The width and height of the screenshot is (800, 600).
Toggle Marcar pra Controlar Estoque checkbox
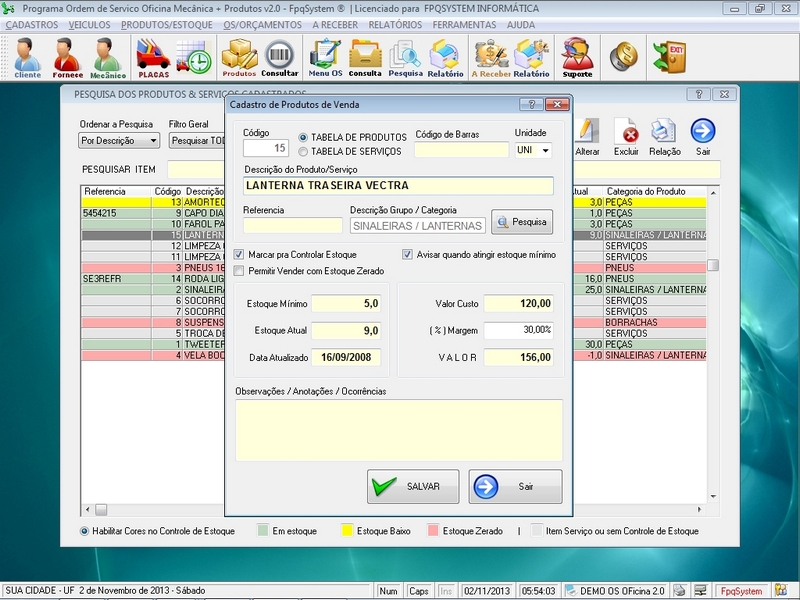click(x=239, y=255)
